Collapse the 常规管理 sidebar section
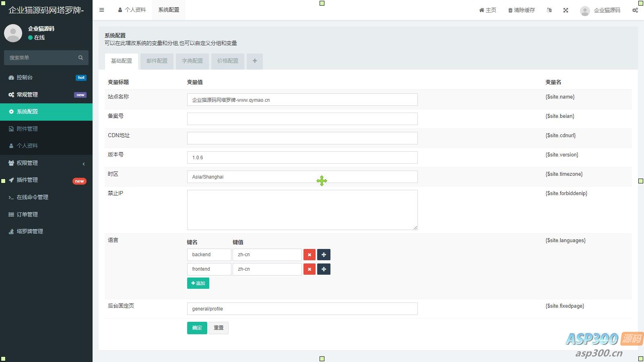644x362 pixels. [46, 95]
